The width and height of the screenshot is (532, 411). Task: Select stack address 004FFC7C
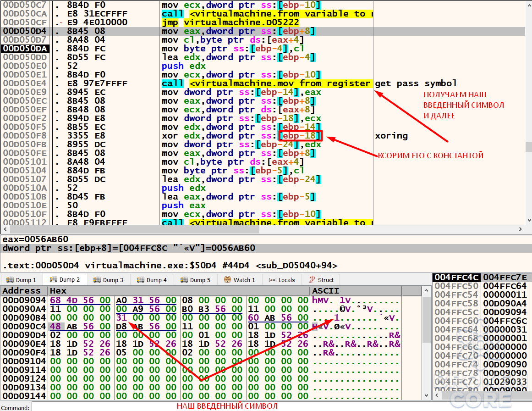pos(457,382)
